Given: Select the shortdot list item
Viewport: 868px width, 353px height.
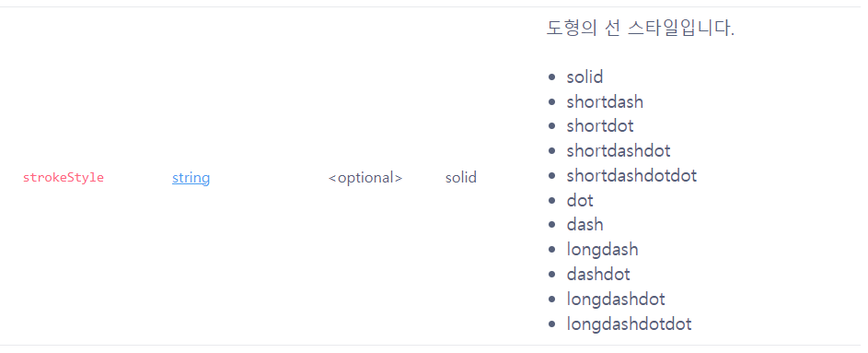Looking at the screenshot, I should 600,126.
